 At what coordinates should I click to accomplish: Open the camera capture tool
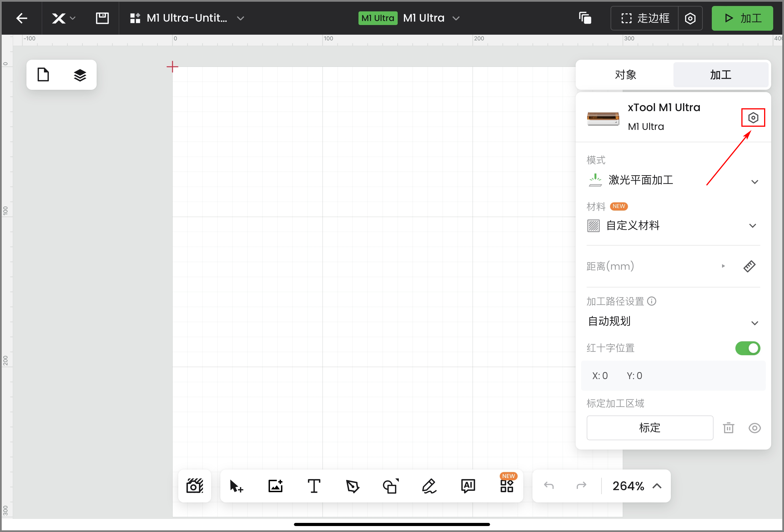coord(195,486)
